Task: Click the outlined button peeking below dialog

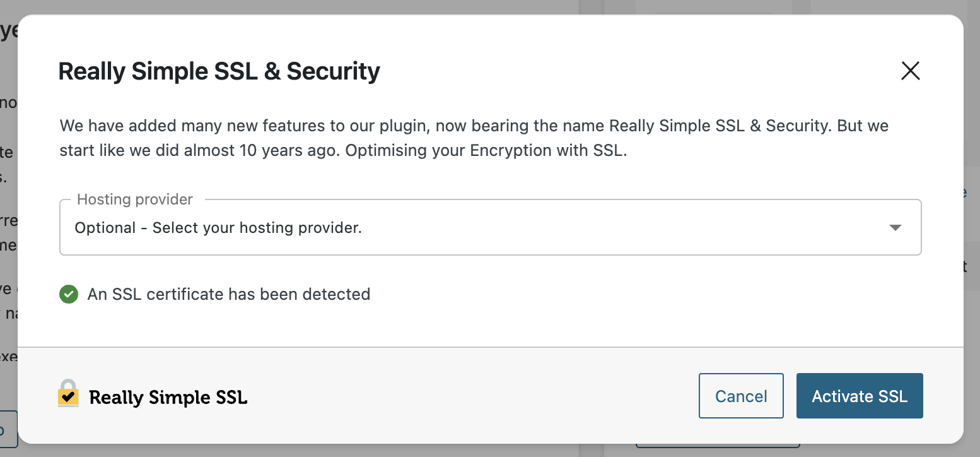Action: click(718, 445)
